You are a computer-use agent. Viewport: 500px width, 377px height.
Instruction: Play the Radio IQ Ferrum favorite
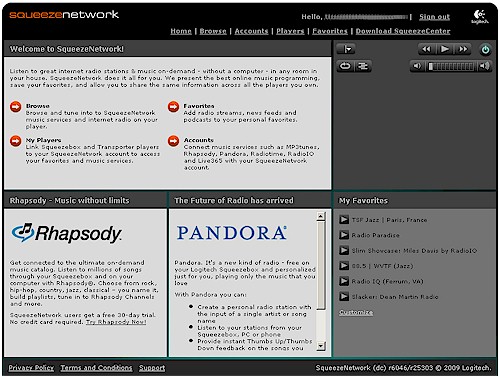click(344, 281)
